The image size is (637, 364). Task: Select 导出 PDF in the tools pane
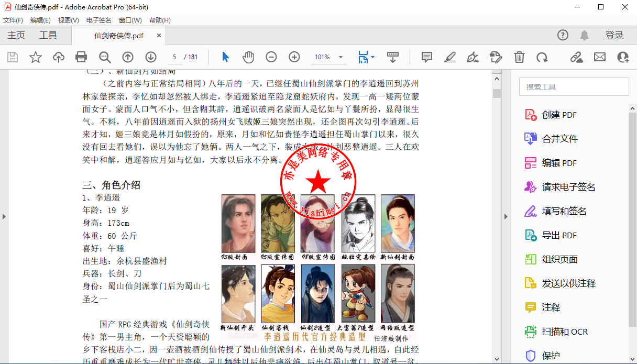[559, 235]
